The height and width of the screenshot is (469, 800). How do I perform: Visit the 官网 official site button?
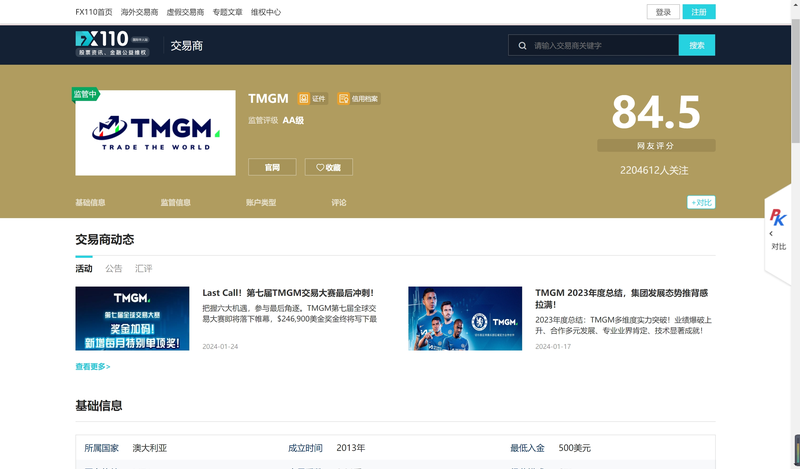(x=272, y=167)
